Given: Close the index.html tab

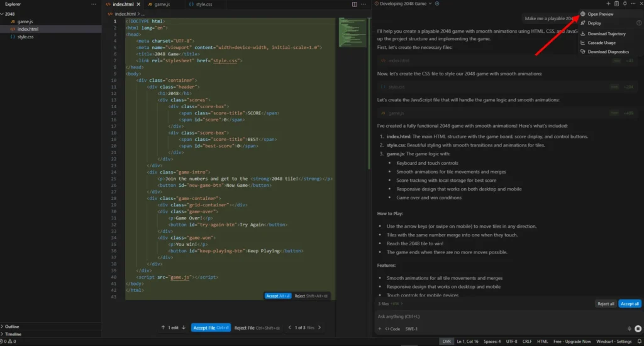Looking at the screenshot, I should coord(138,4).
